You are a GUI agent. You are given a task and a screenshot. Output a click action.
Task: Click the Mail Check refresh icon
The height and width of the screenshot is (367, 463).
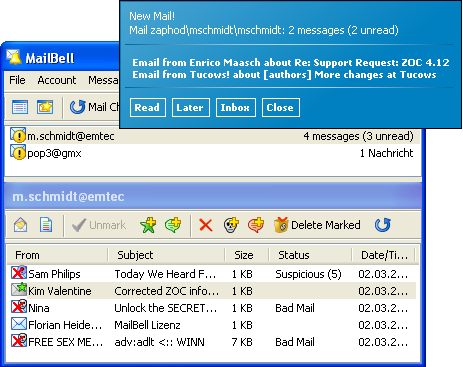click(x=77, y=107)
